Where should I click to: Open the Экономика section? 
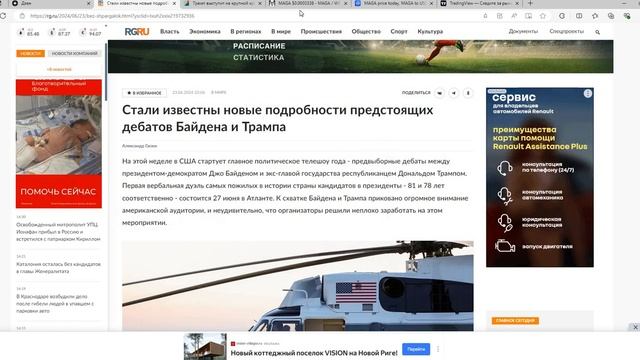(x=204, y=31)
